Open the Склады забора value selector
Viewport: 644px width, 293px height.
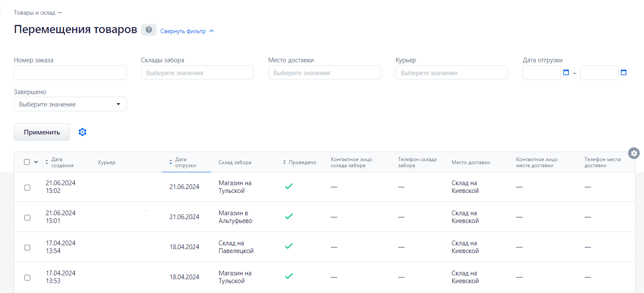(x=197, y=73)
